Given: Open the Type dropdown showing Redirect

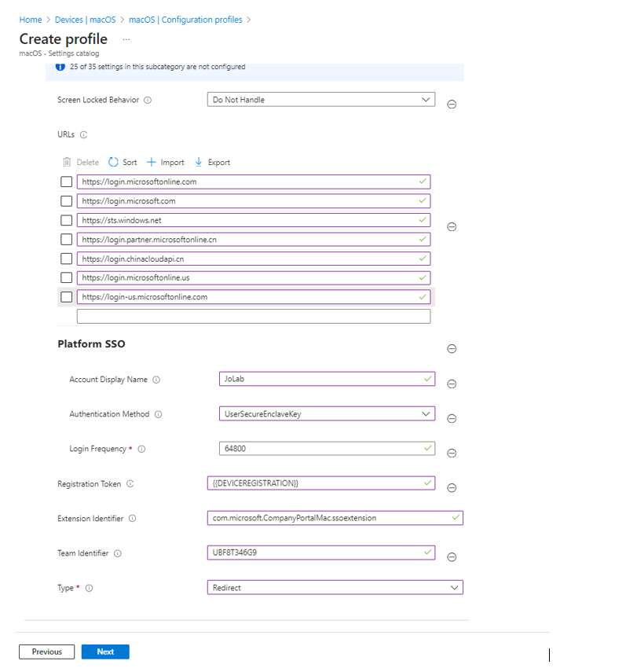Looking at the screenshot, I should click(335, 587).
